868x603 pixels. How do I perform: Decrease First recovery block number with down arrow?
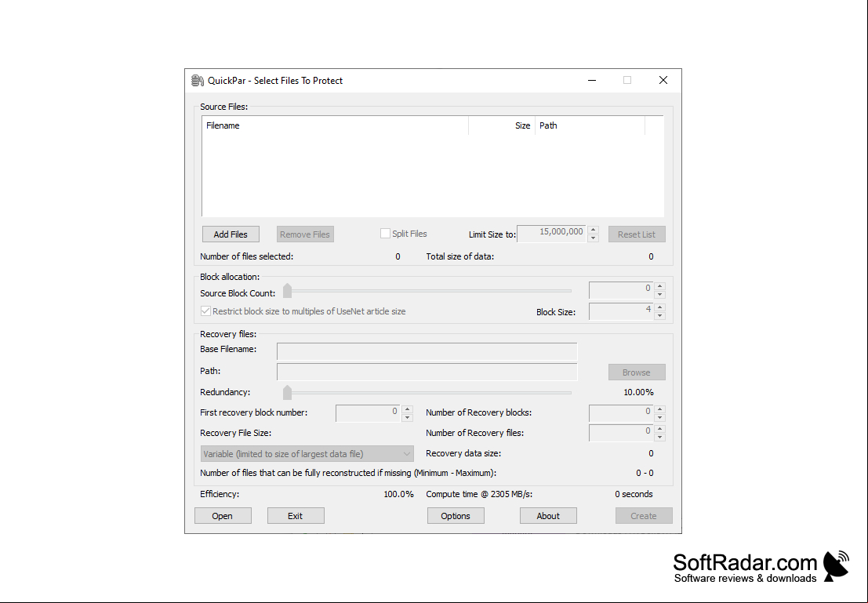(408, 417)
